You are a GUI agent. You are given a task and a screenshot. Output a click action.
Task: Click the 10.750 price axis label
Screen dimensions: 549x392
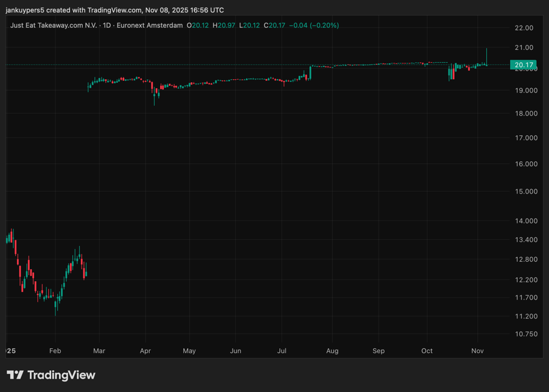pos(526,334)
